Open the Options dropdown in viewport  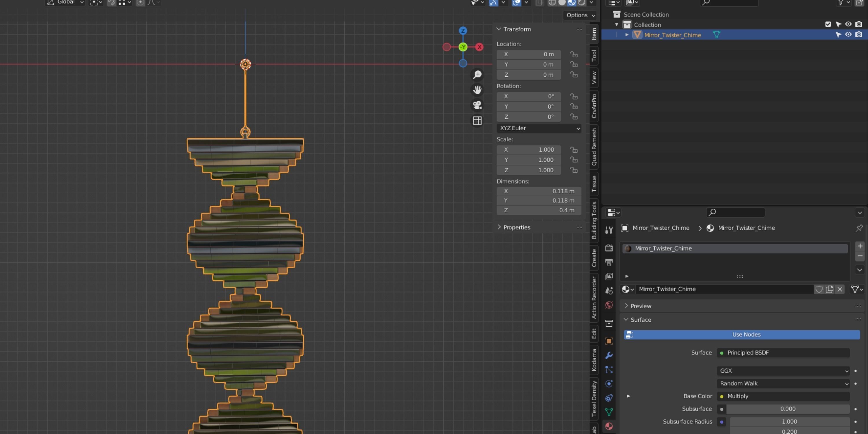pos(581,15)
